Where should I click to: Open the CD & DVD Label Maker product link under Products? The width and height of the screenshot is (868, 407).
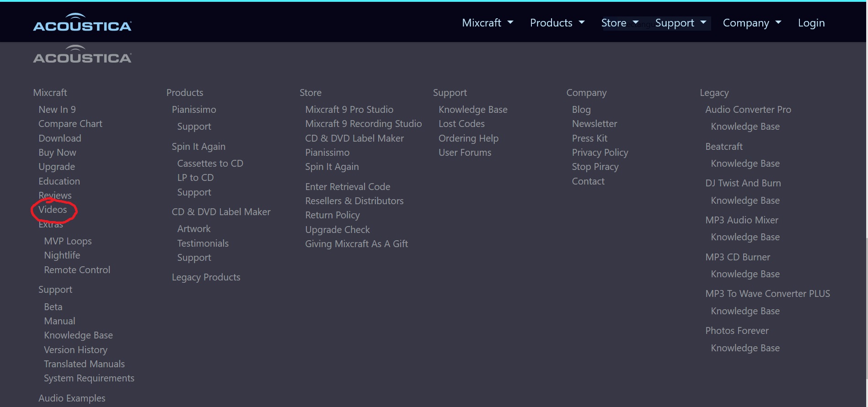[221, 212]
